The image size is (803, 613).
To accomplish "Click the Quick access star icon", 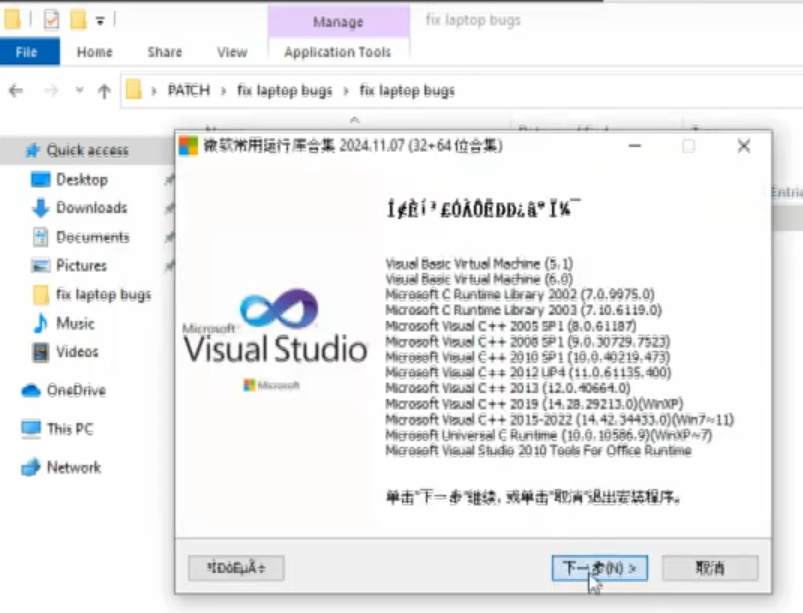I will [x=33, y=150].
